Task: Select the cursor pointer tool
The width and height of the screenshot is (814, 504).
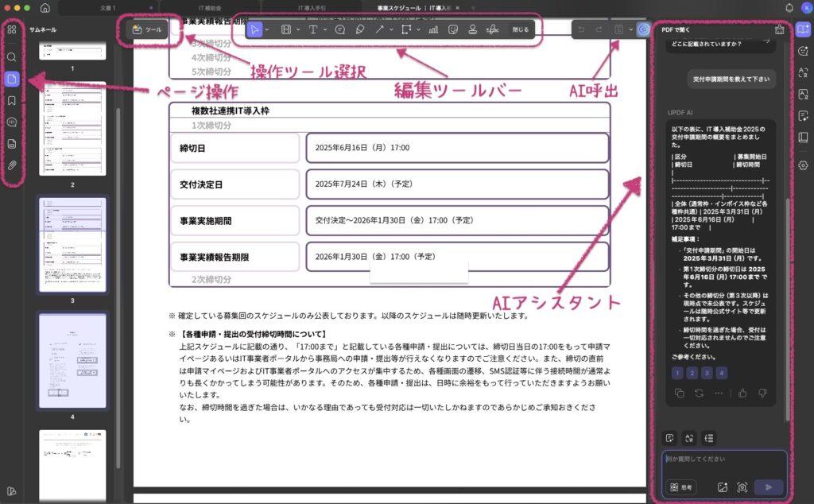Action: 254,29
